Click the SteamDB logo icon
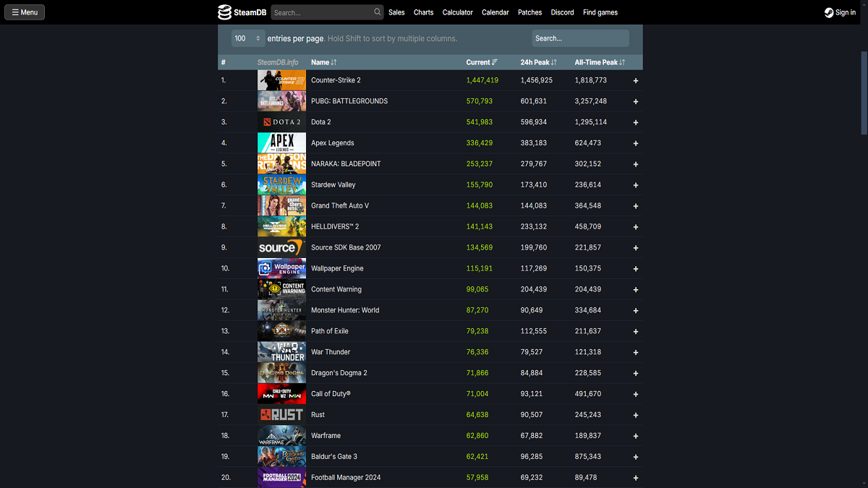The height and width of the screenshot is (488, 868). pos(225,12)
